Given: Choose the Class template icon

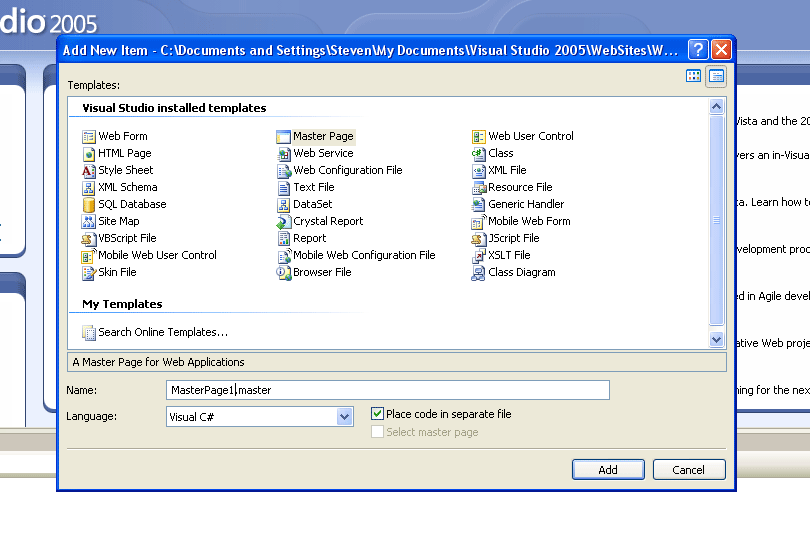Looking at the screenshot, I should pos(479,153).
